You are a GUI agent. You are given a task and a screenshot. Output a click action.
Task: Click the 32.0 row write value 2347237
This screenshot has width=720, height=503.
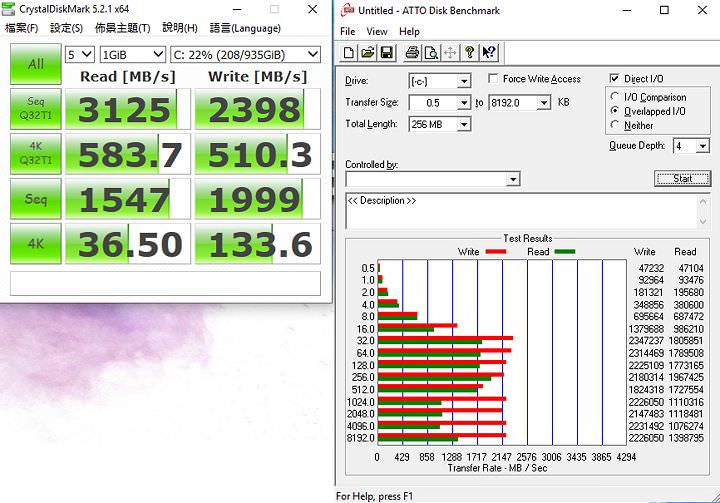(x=646, y=341)
